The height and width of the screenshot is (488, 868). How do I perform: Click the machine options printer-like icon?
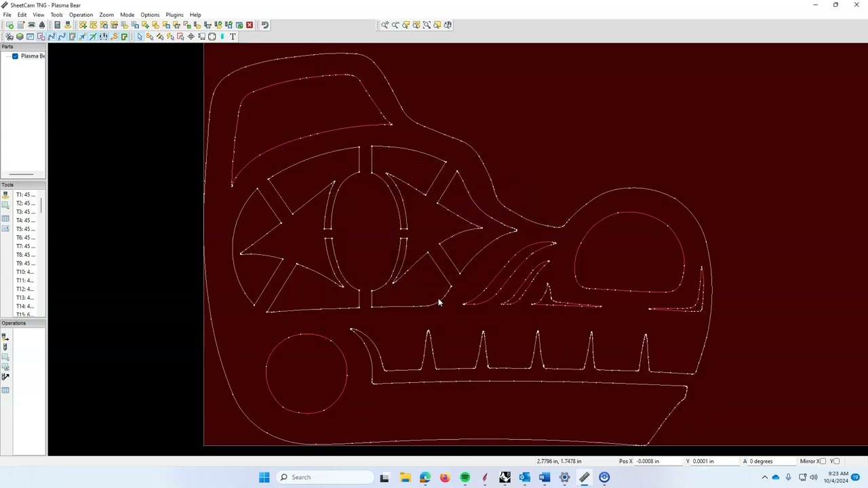(31, 25)
